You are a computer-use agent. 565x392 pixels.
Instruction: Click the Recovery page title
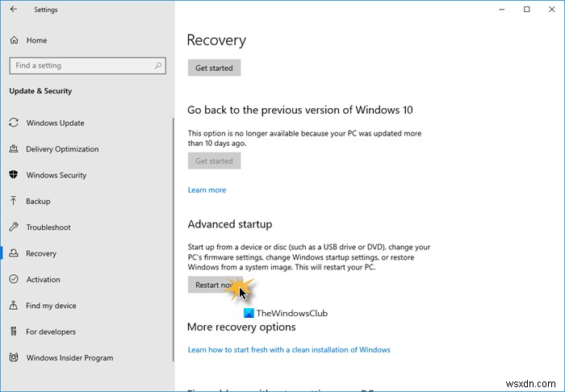[216, 40]
